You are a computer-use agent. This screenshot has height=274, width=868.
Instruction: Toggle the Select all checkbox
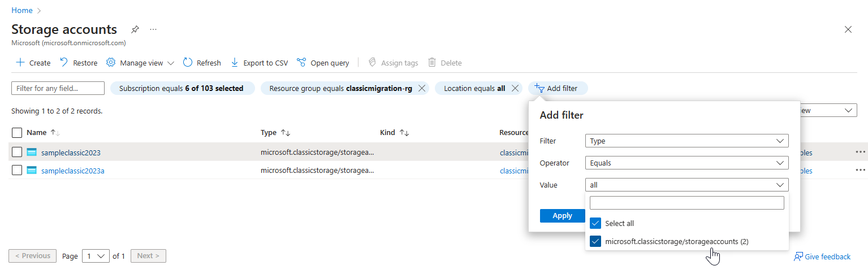click(595, 223)
